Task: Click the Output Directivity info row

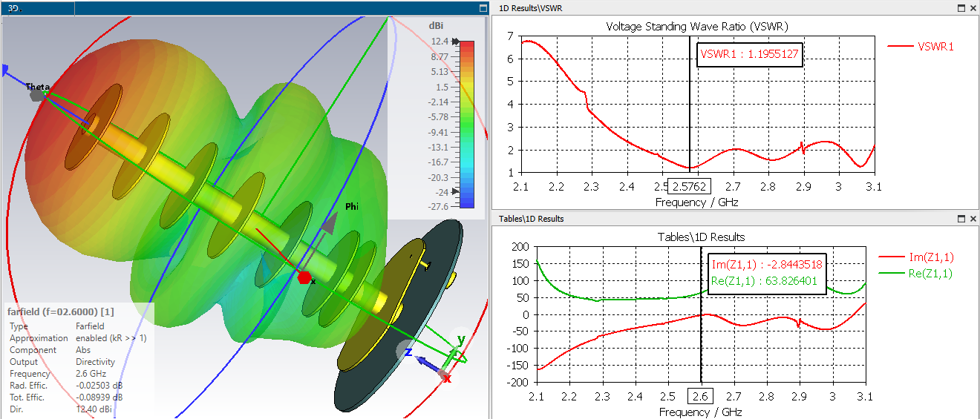Action: (62, 362)
